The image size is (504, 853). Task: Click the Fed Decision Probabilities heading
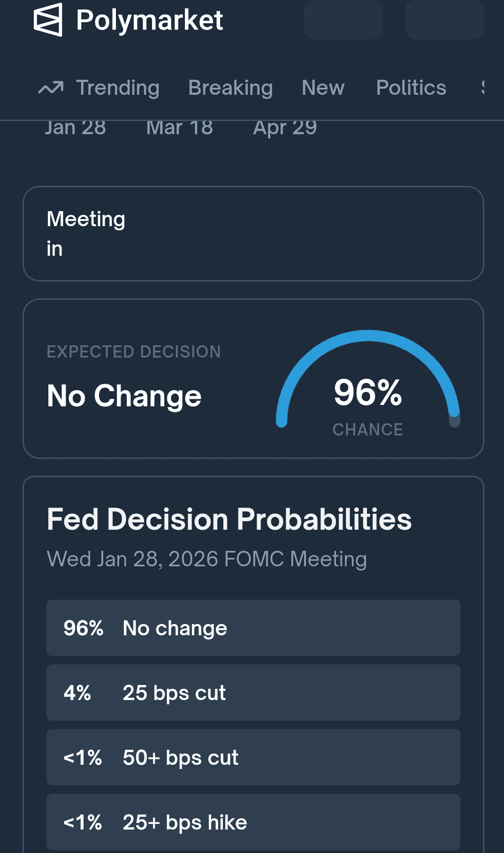pos(229,519)
